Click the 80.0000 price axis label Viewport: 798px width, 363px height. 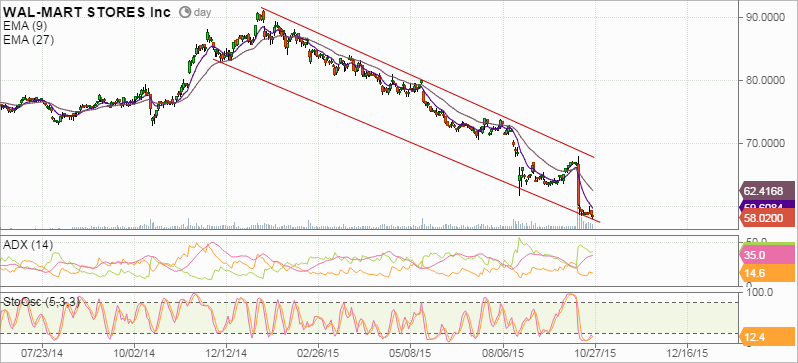766,80
